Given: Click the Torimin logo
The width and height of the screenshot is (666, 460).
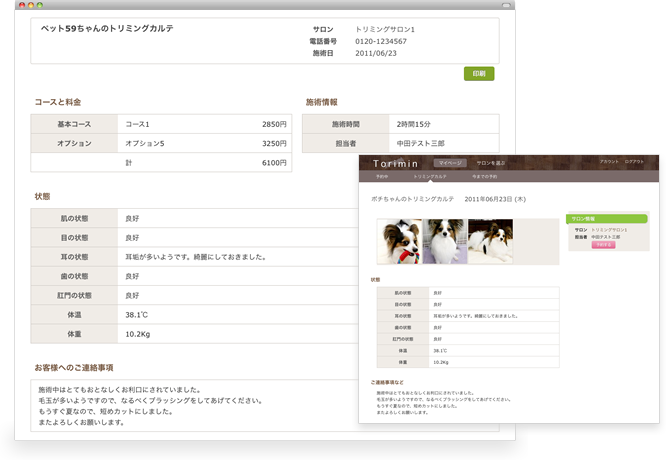Looking at the screenshot, I should tap(397, 163).
